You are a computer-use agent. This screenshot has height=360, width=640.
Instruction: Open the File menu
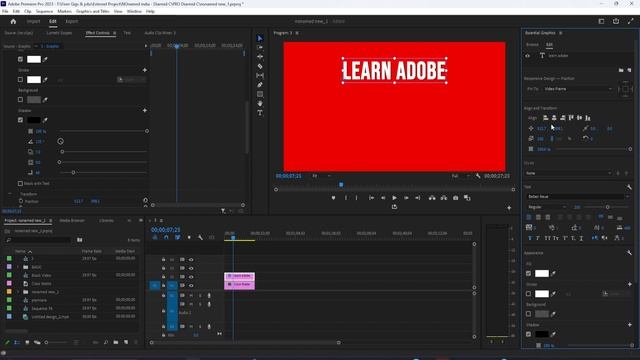tap(5, 11)
